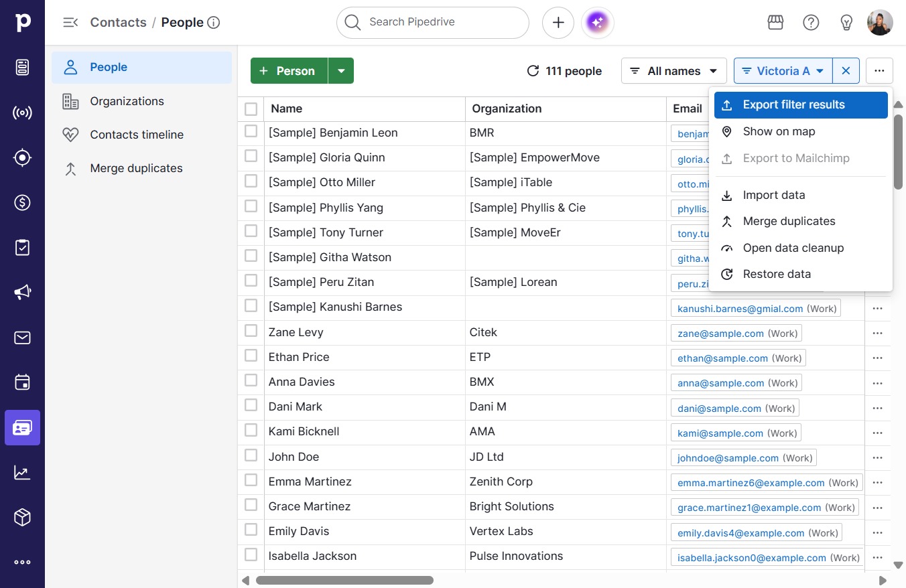Choose Show on map
Image resolution: width=906 pixels, height=588 pixels.
801,131
